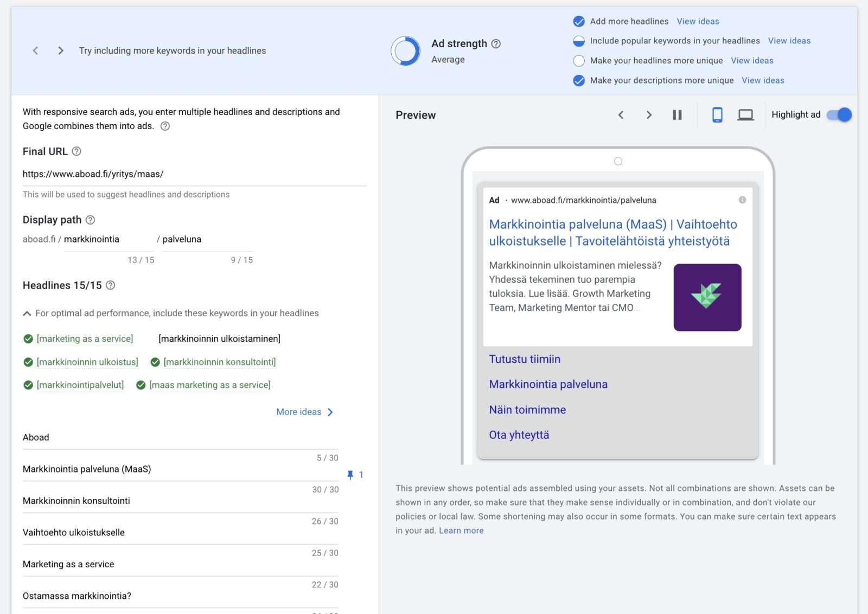868x614 pixels.
Task: Switch preview to mobile device view
Action: click(x=717, y=115)
